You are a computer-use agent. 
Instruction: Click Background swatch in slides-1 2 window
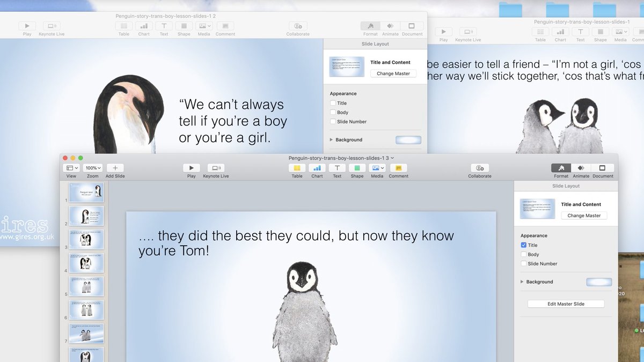pos(408,139)
